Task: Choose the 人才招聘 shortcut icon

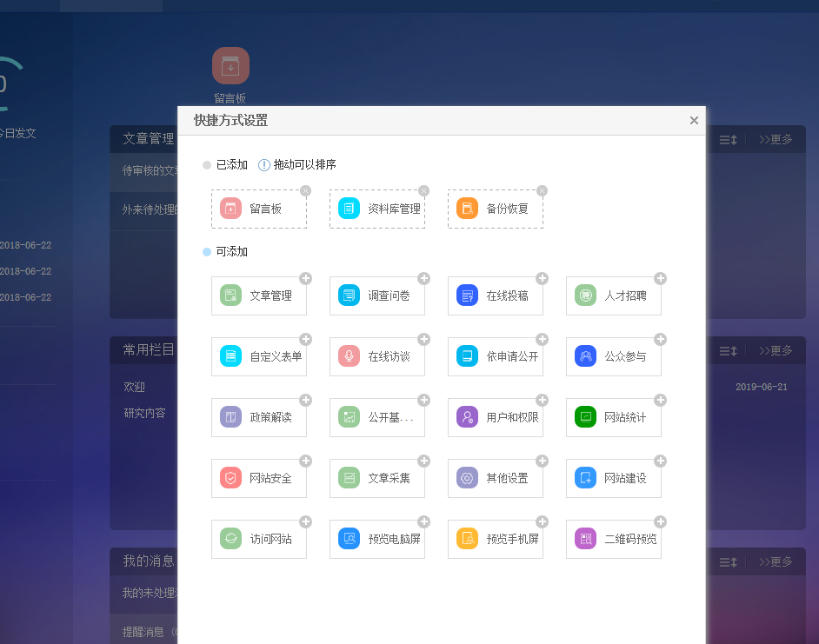Action: point(585,295)
